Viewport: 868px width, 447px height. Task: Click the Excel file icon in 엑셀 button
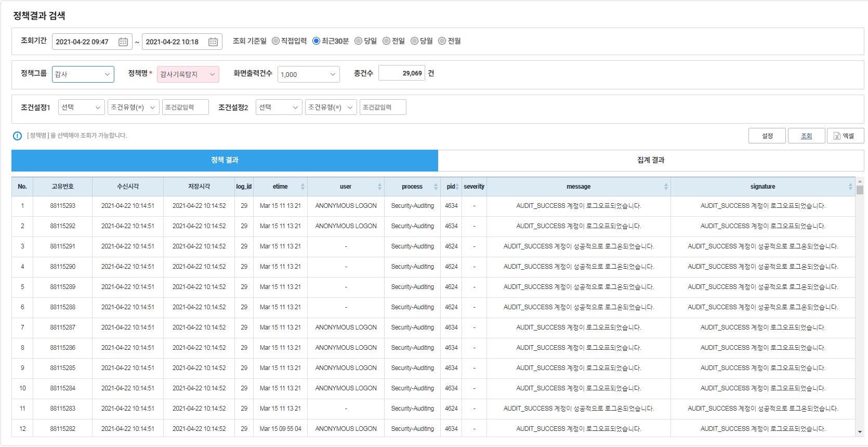[x=837, y=136]
